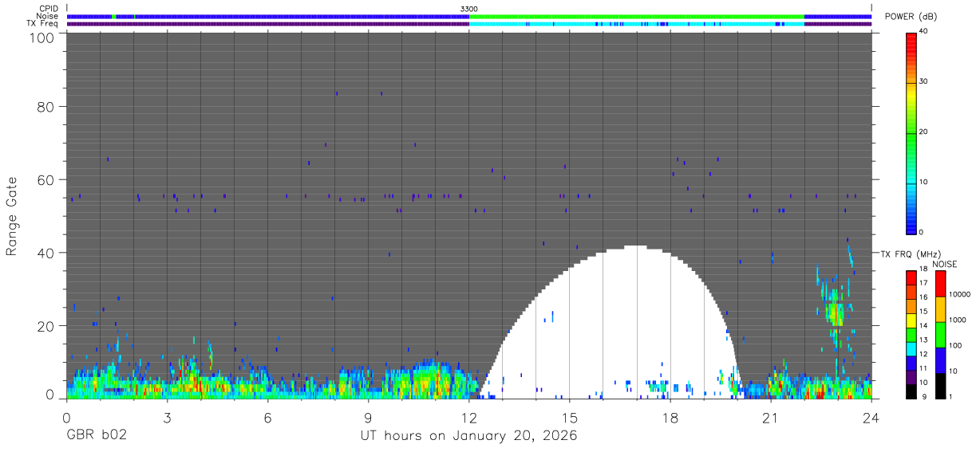Click the NOISE legend title
The width and height of the screenshot is (980, 452).
[945, 264]
